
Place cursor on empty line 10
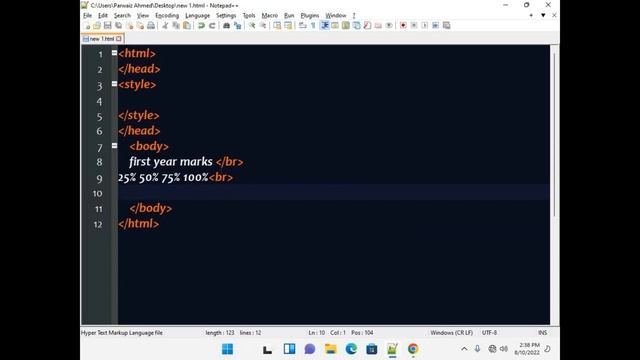click(x=333, y=193)
